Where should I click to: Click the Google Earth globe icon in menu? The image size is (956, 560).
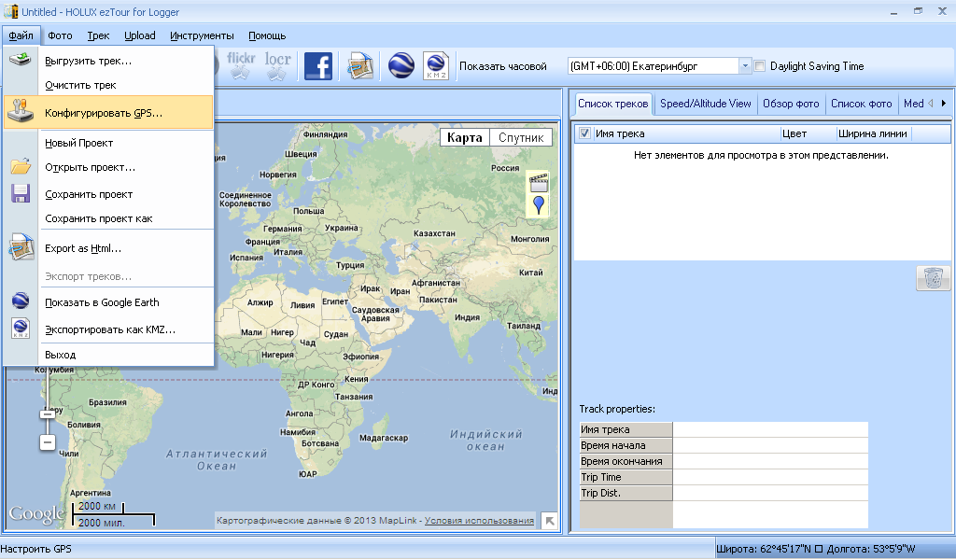click(21, 301)
